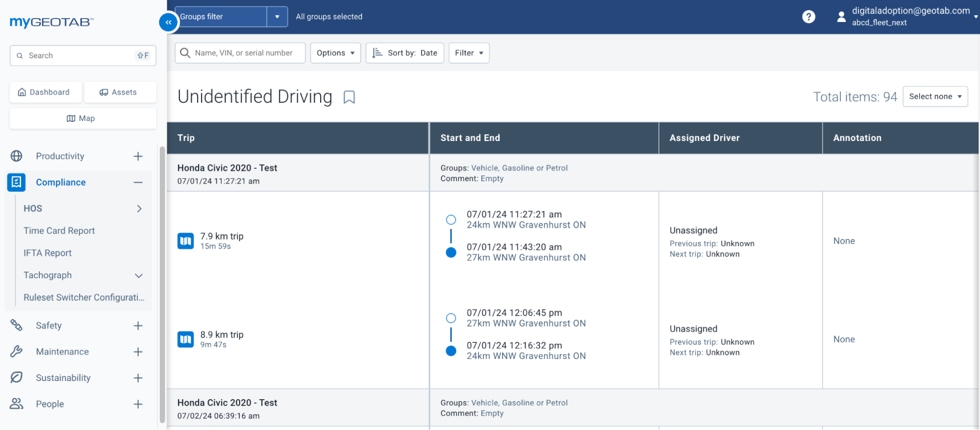Click the Maintenance wrench icon
The image size is (980, 430).
[17, 352]
